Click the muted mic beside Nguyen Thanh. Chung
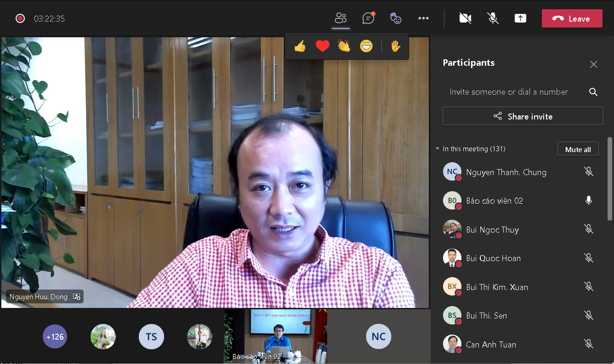 click(x=588, y=172)
